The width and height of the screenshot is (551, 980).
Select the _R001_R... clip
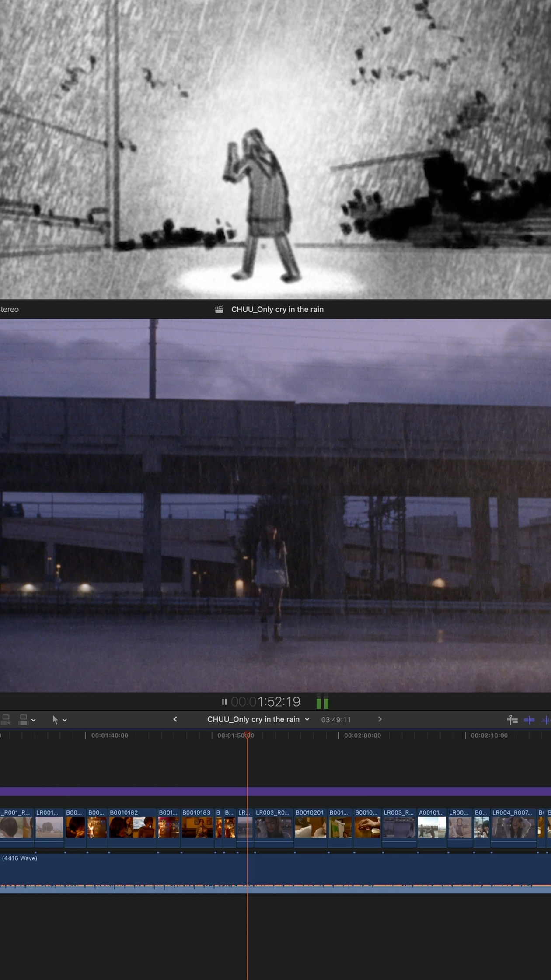tap(16, 828)
